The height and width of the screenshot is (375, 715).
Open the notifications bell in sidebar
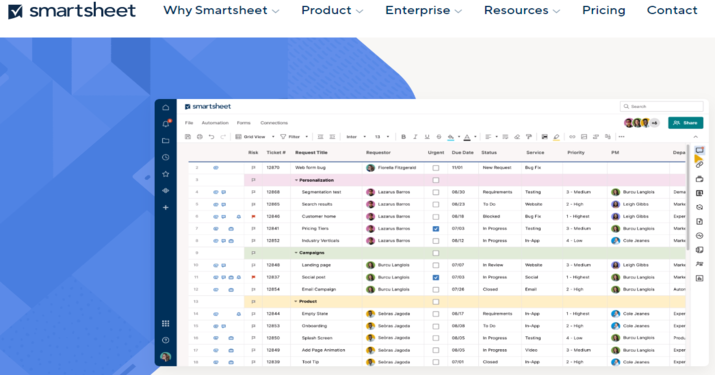[166, 124]
